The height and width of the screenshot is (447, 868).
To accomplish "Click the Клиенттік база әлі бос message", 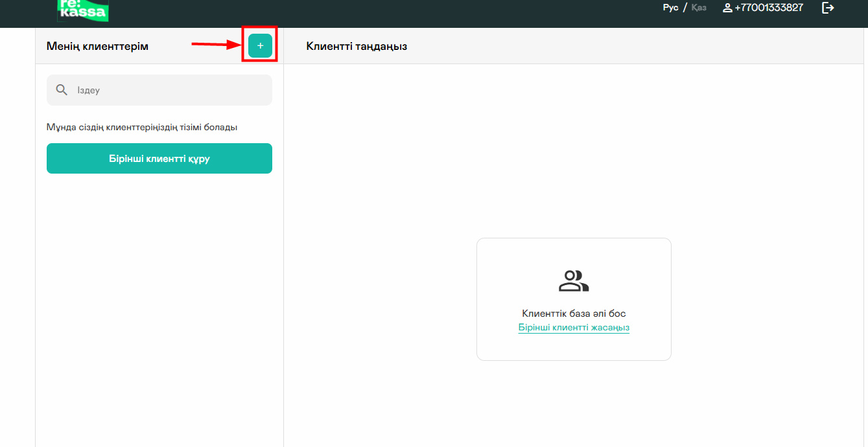I will pos(574,314).
